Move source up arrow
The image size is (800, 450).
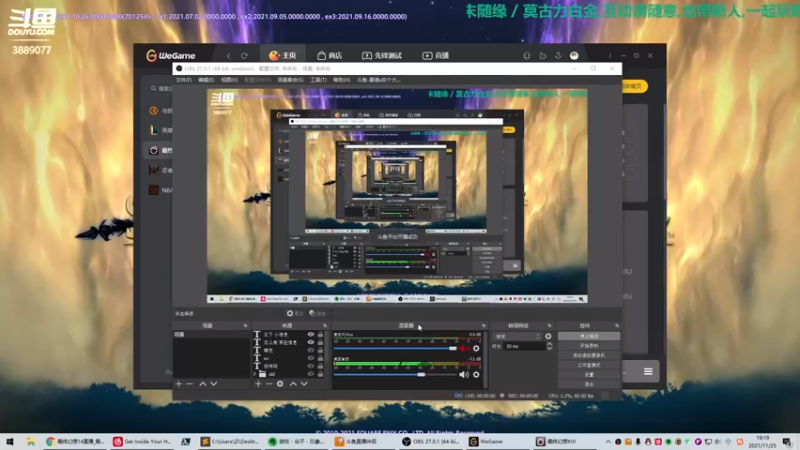tap(293, 384)
